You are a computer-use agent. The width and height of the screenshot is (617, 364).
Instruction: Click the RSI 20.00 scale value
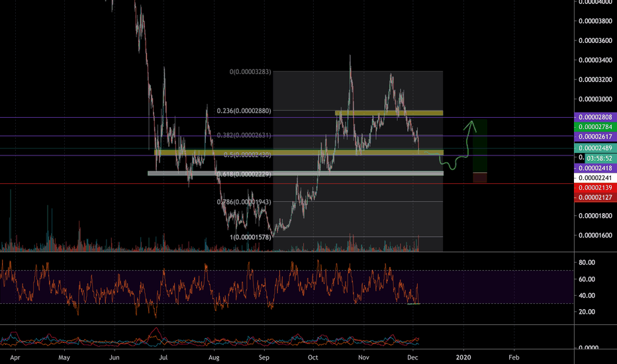pos(587,312)
